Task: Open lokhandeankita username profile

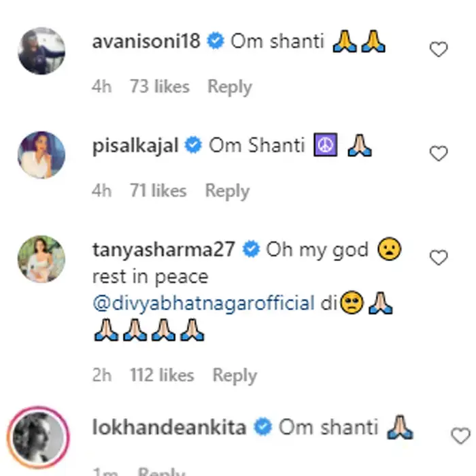Action: click(x=170, y=428)
